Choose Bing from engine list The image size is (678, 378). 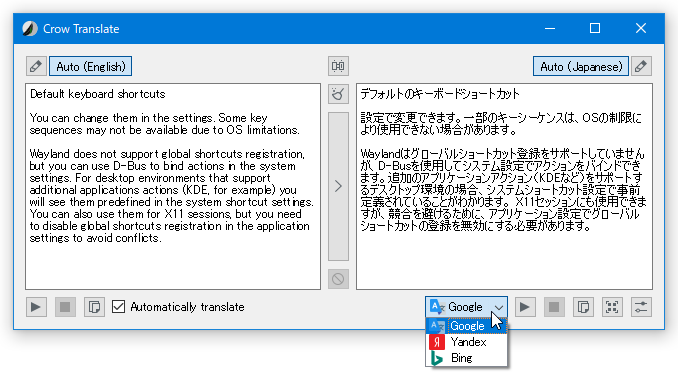[x=466, y=358]
